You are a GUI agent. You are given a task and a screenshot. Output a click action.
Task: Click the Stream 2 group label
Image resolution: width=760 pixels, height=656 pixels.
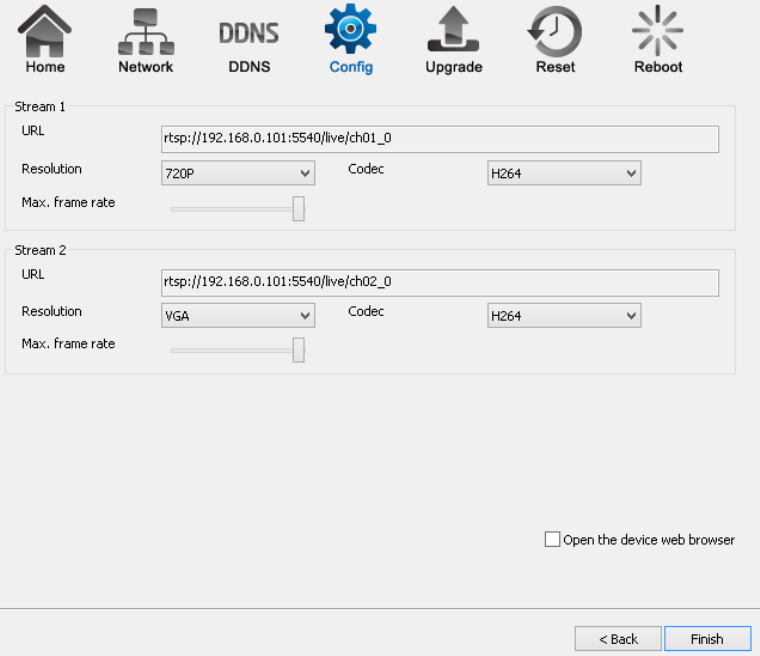[40, 250]
